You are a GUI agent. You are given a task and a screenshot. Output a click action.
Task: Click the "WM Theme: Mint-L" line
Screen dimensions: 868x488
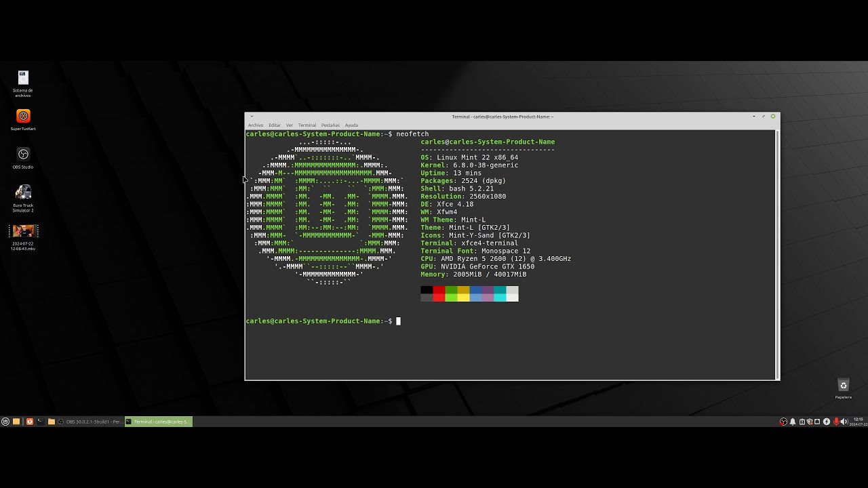coord(453,220)
